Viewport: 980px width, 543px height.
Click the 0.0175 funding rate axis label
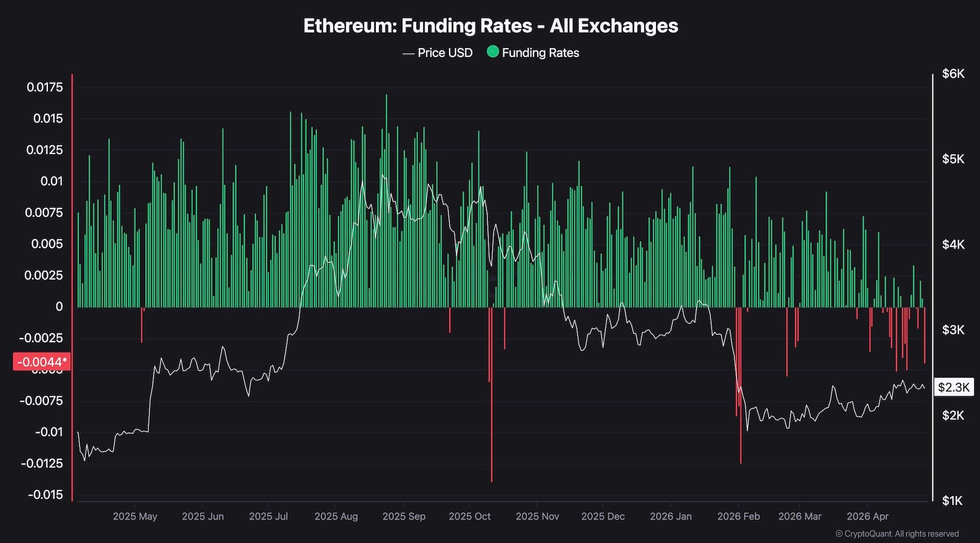[x=45, y=87]
